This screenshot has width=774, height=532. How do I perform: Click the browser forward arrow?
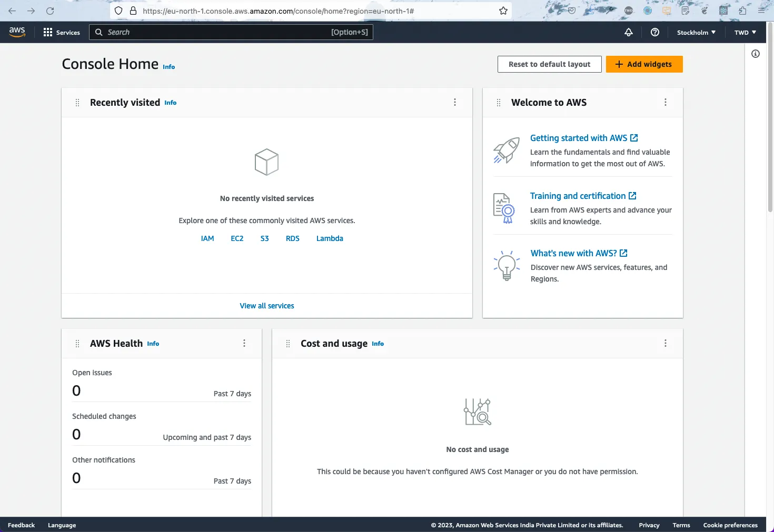31,11
